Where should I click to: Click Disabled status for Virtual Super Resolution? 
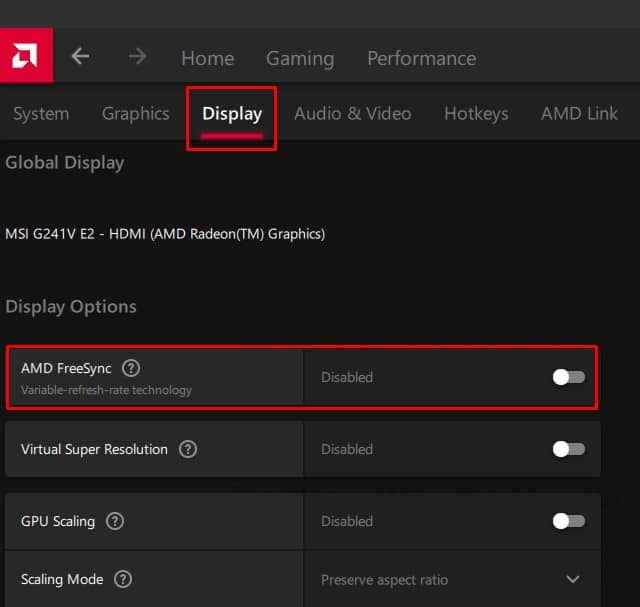point(347,449)
